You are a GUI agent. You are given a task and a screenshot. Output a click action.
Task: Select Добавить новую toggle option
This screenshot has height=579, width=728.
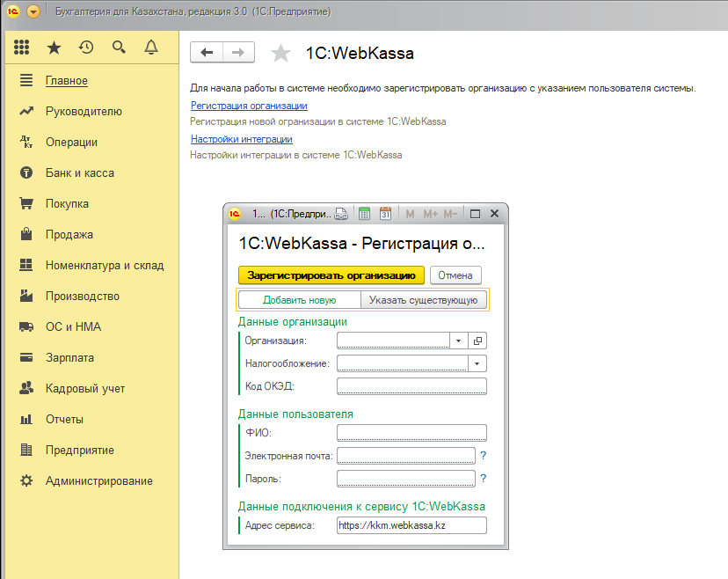(300, 300)
